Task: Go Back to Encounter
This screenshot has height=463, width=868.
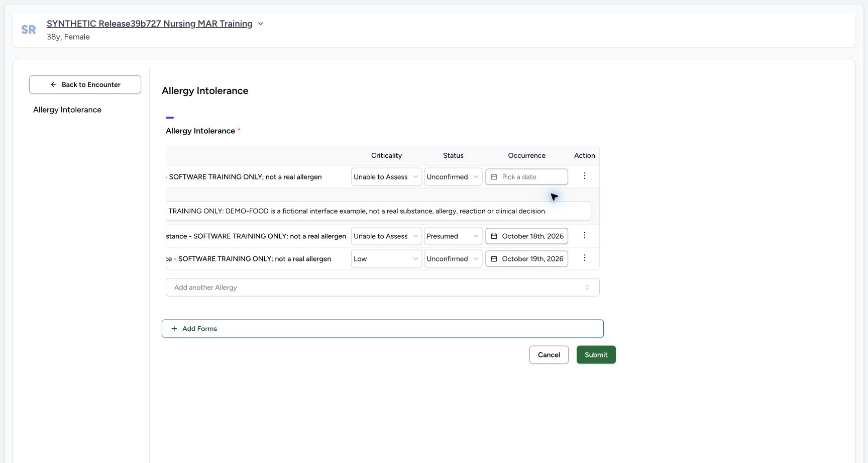Action: [85, 84]
